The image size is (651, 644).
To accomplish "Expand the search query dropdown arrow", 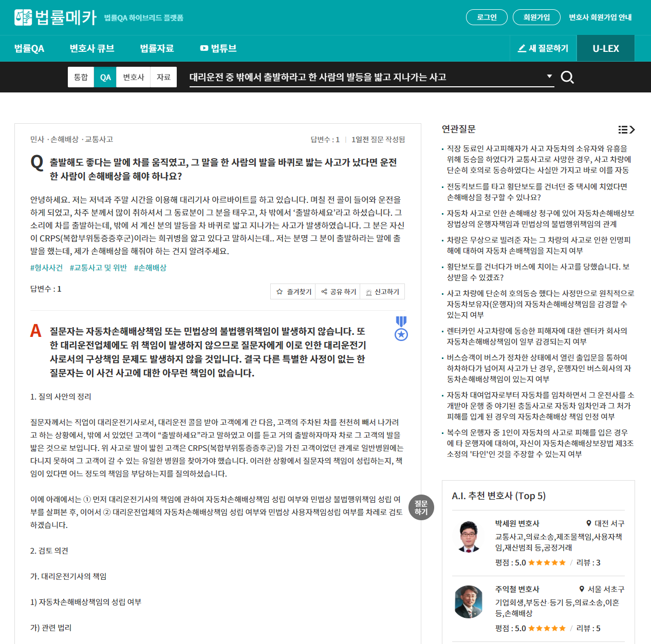I will pyautogui.click(x=549, y=77).
